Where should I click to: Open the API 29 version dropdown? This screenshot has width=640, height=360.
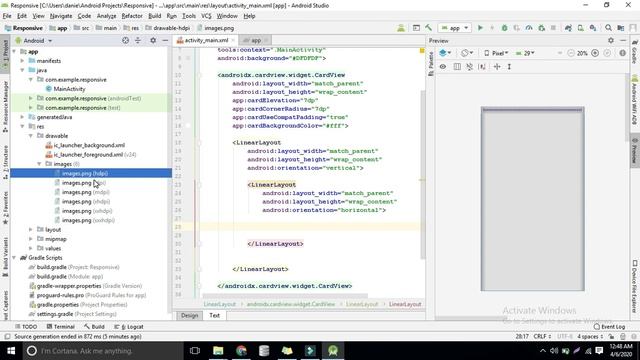click(x=525, y=53)
